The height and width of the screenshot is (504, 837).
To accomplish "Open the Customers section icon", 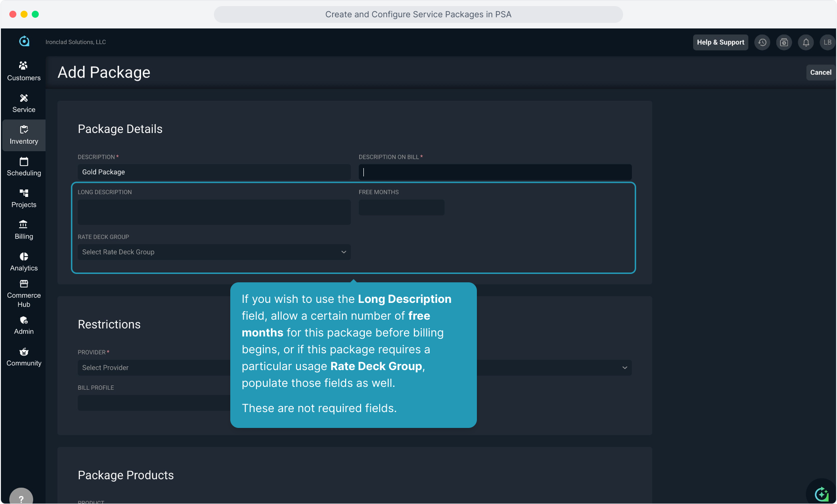I will (x=23, y=66).
